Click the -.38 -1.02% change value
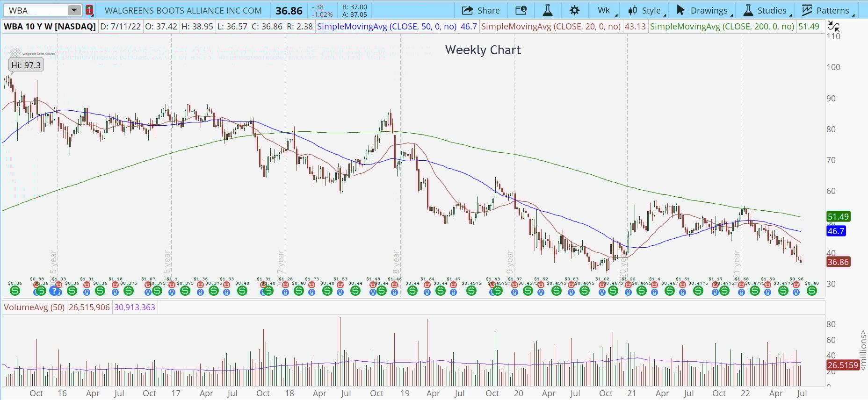Viewport: 868px width, 400px height. pyautogui.click(x=322, y=11)
